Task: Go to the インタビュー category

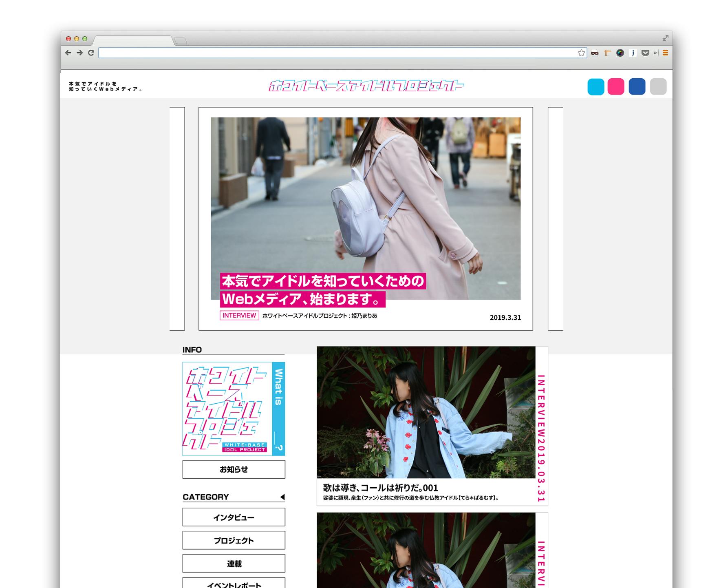Action: pos(234,517)
